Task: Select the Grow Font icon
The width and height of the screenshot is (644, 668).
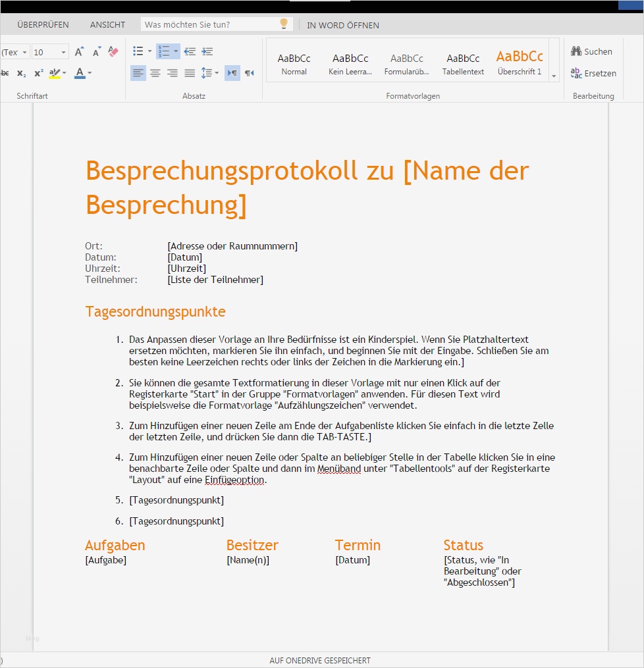Action: pyautogui.click(x=79, y=51)
